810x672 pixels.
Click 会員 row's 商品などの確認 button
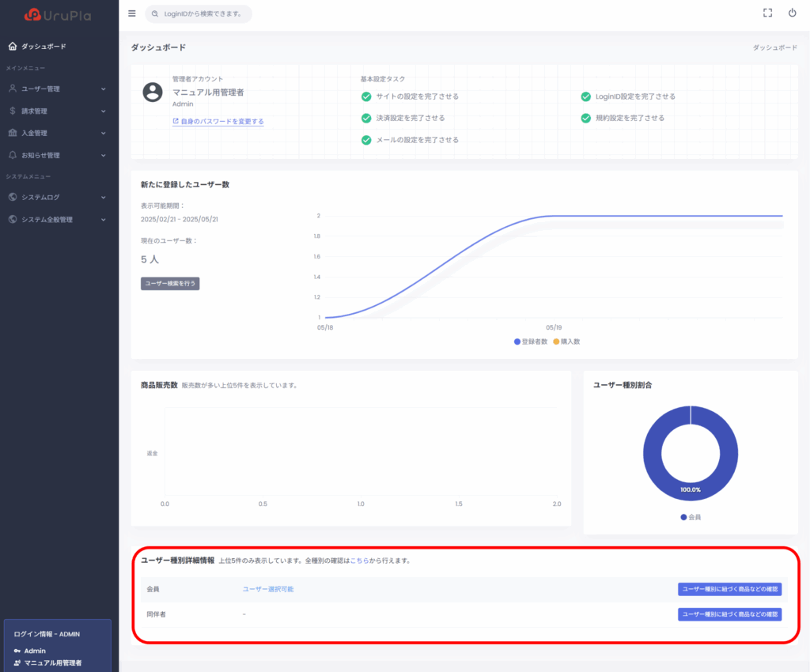tap(729, 589)
